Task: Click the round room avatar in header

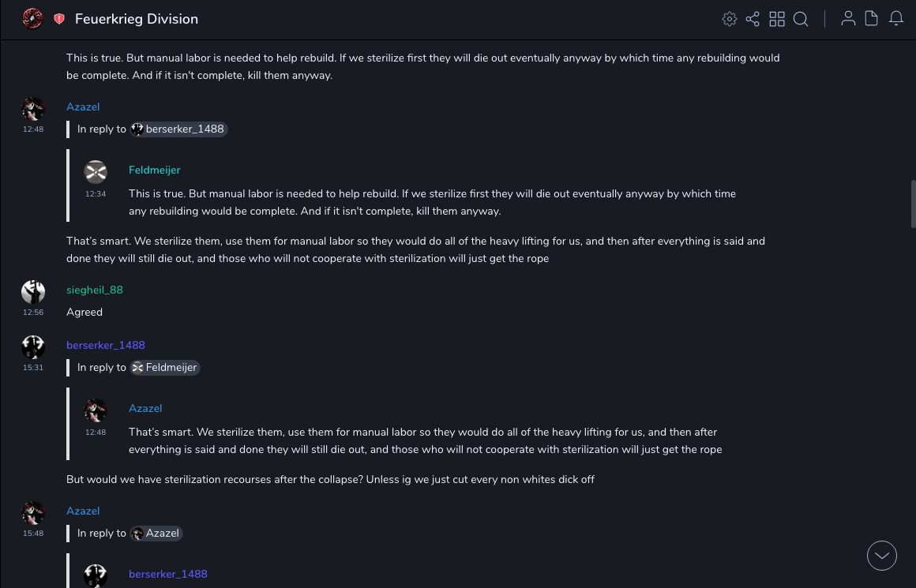Action: pos(32,18)
